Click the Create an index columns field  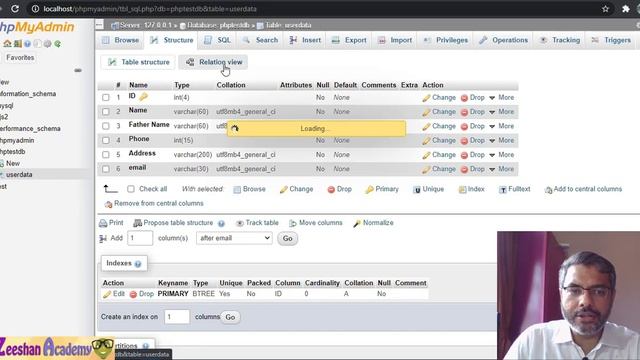point(177,317)
